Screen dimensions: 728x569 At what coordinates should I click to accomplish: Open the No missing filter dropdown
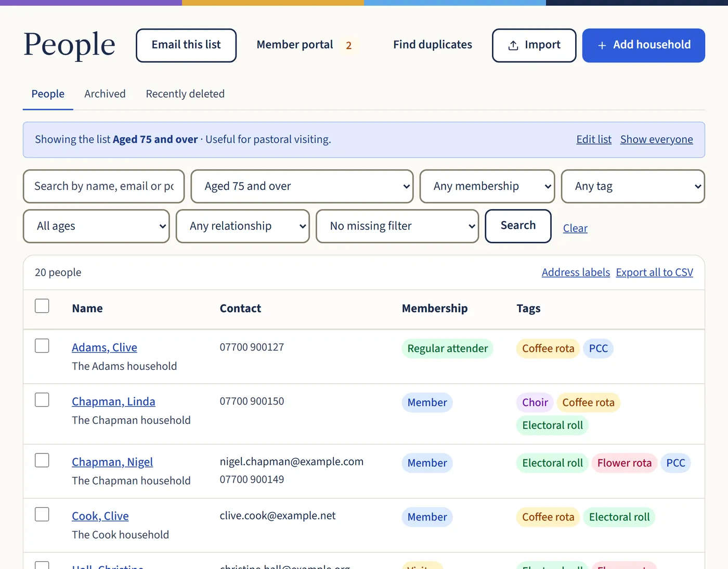click(x=397, y=226)
